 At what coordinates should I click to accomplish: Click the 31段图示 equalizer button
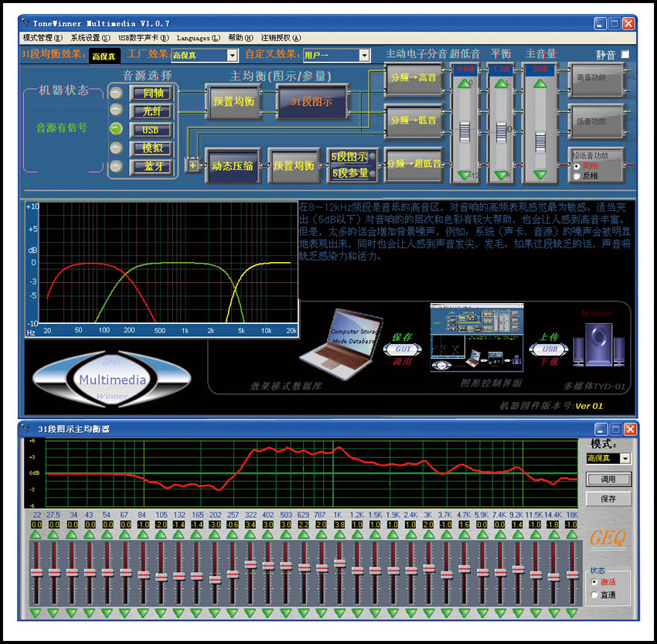coord(312,101)
